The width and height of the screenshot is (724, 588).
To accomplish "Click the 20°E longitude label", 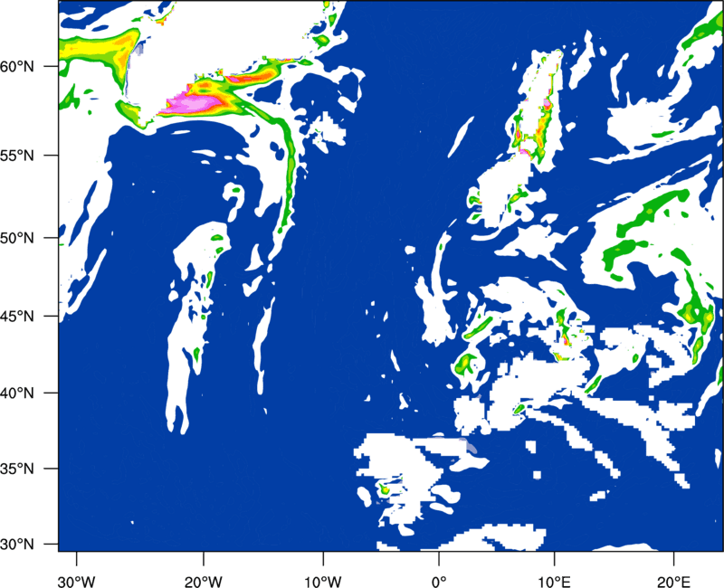I will [673, 582].
